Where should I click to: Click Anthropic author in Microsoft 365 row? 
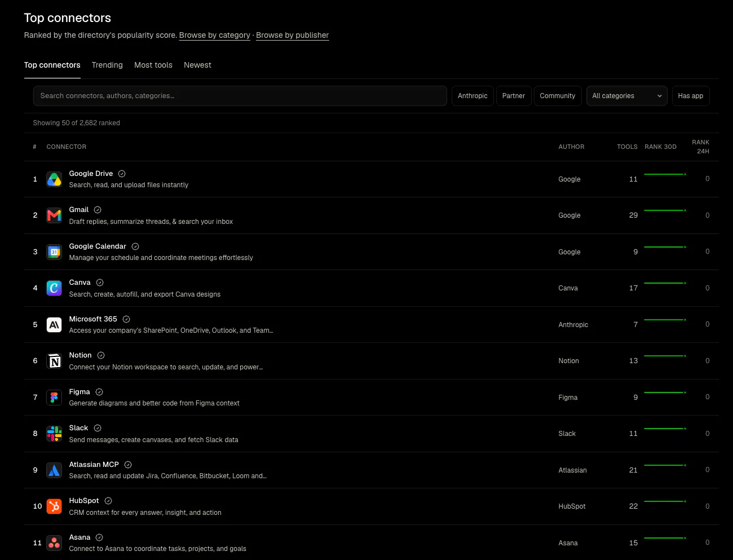(573, 325)
